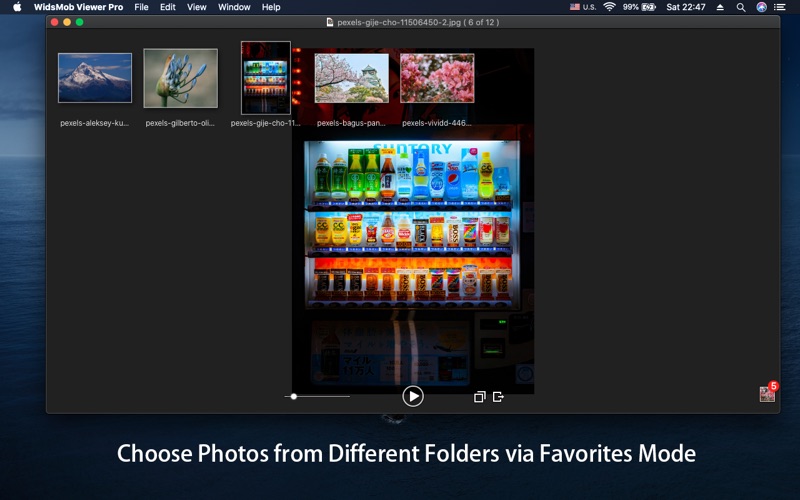Click the Siri icon in menu bar
Viewport: 800px width, 500px height.
pyautogui.click(x=762, y=7)
